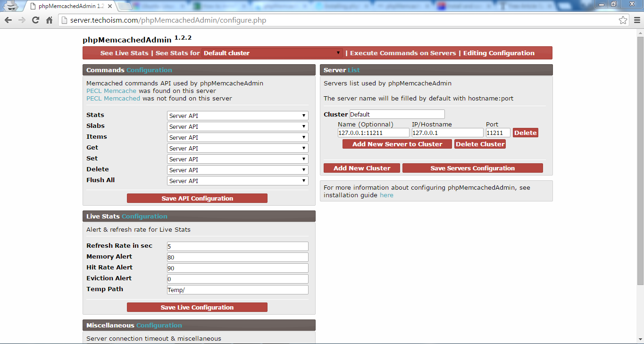Click the browser forward arrow
This screenshot has height=344, width=644.
click(22, 20)
